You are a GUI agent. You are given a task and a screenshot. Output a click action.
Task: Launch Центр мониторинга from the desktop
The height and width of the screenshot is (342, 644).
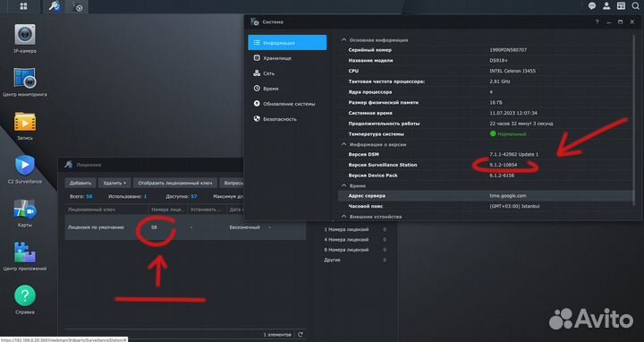pyautogui.click(x=25, y=82)
